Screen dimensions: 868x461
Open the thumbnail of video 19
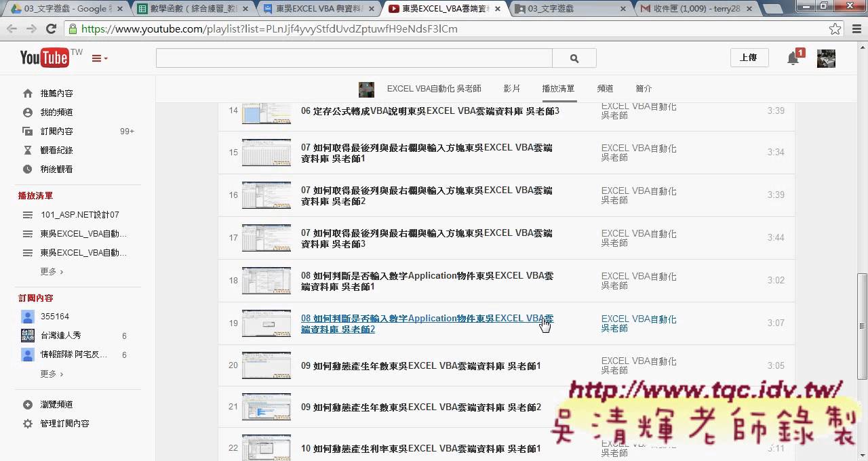(x=267, y=323)
